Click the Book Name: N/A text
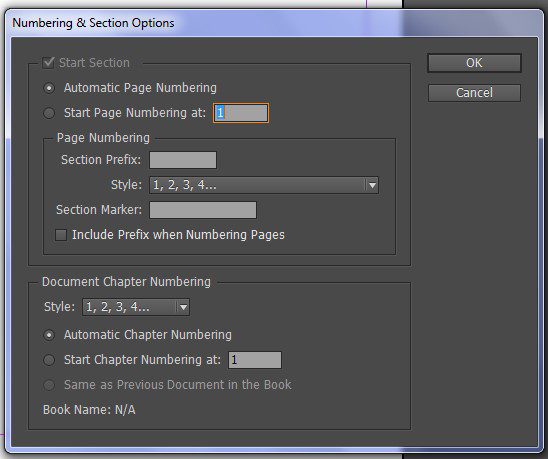548x459 pixels. 89,410
